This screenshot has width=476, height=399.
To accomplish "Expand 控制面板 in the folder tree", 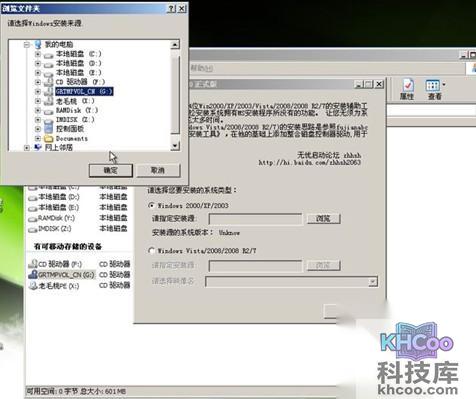I will click(x=38, y=129).
